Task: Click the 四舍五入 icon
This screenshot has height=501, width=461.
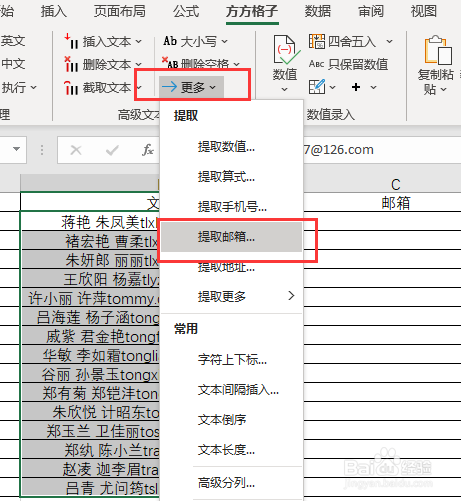Action: pyautogui.click(x=316, y=41)
